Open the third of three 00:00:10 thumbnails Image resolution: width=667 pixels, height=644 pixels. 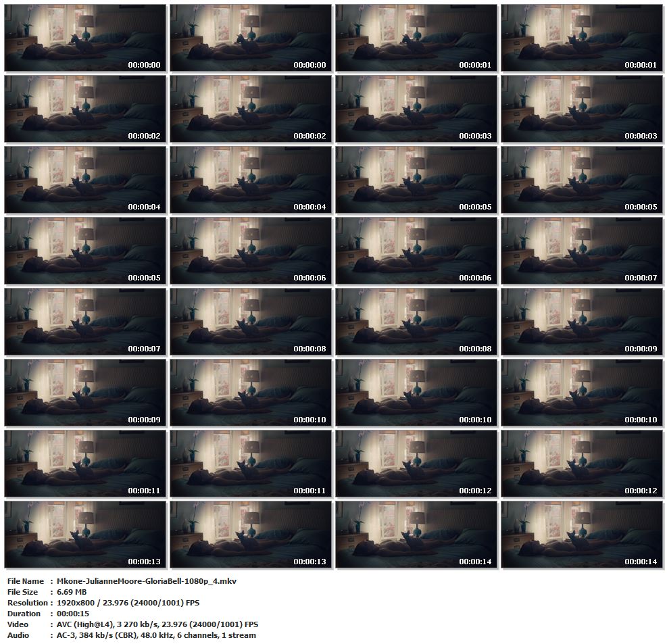581,393
